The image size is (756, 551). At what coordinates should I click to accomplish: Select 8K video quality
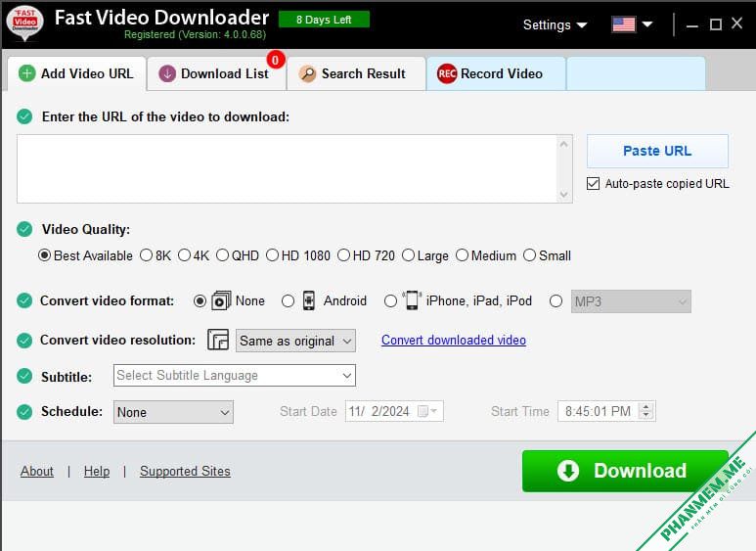(x=146, y=255)
